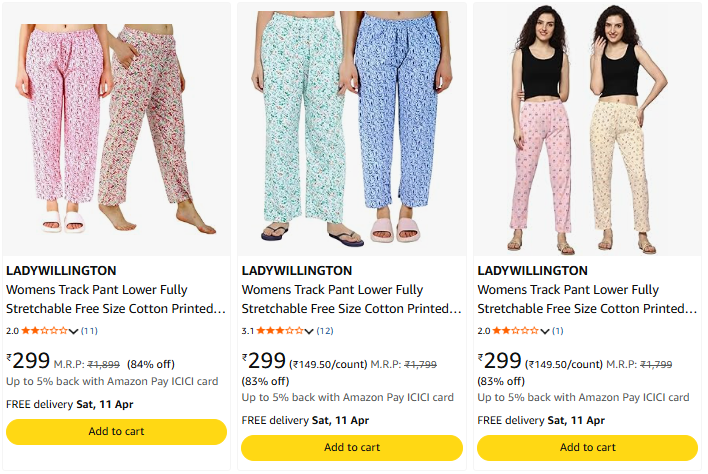
Task: Open the models wearing black tops image
Action: click(587, 130)
